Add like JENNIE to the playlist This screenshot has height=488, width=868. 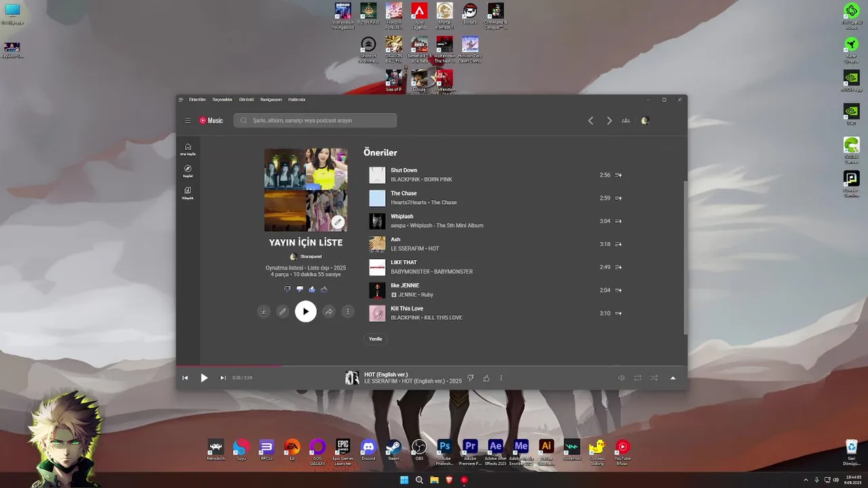click(618, 290)
